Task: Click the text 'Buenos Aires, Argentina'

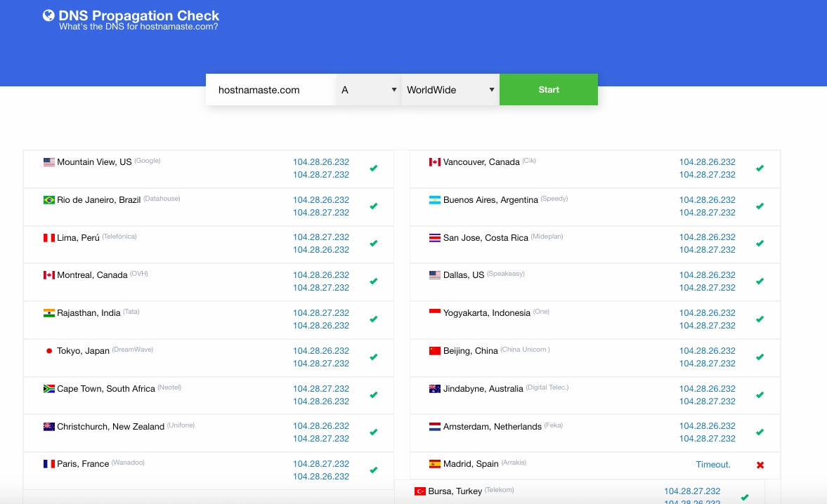Action: [490, 200]
